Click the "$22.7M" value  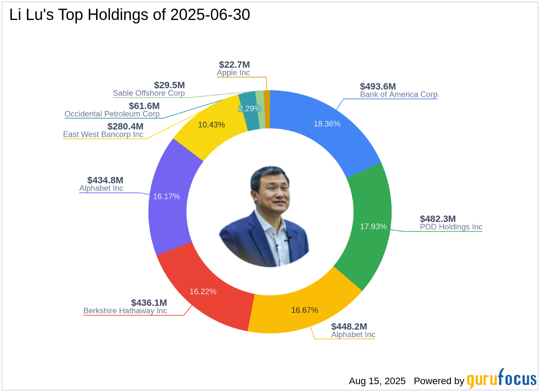click(234, 64)
